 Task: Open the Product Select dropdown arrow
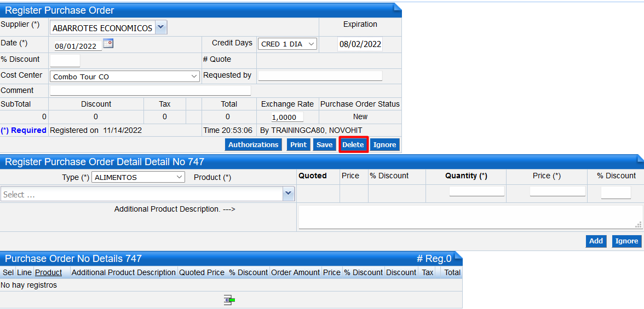click(289, 194)
